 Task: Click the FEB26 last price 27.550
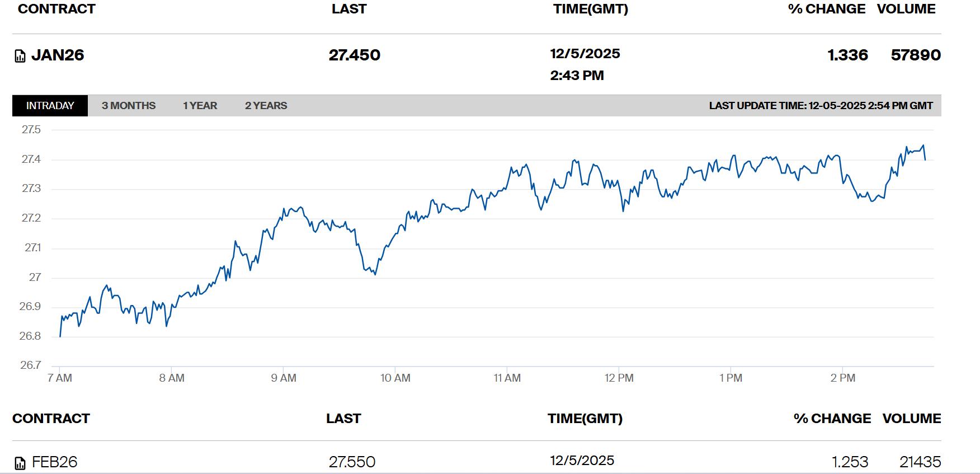pyautogui.click(x=352, y=462)
